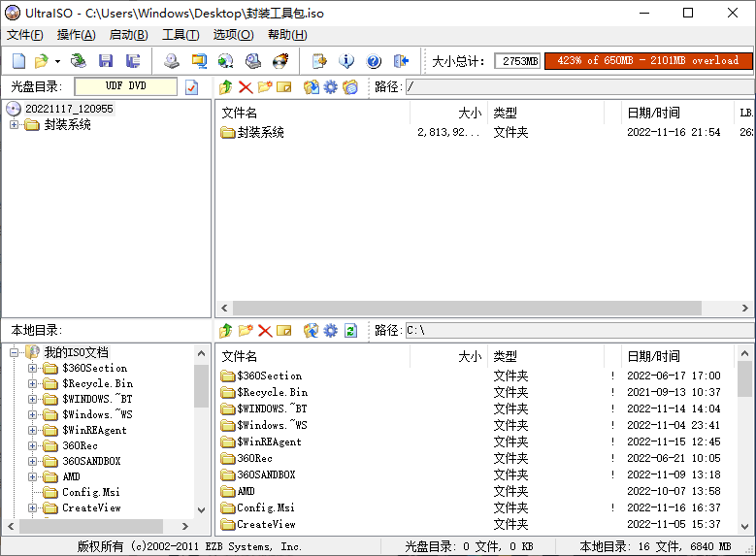Click the local path field showing C:\
Viewport: 756px width, 556px height.
click(x=580, y=331)
